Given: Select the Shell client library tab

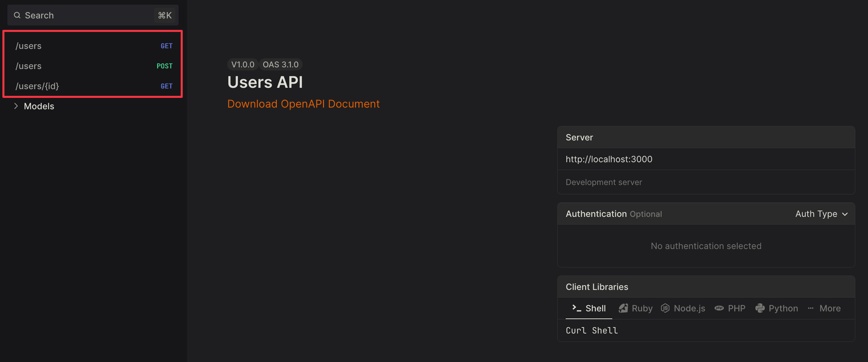Looking at the screenshot, I should 588,308.
